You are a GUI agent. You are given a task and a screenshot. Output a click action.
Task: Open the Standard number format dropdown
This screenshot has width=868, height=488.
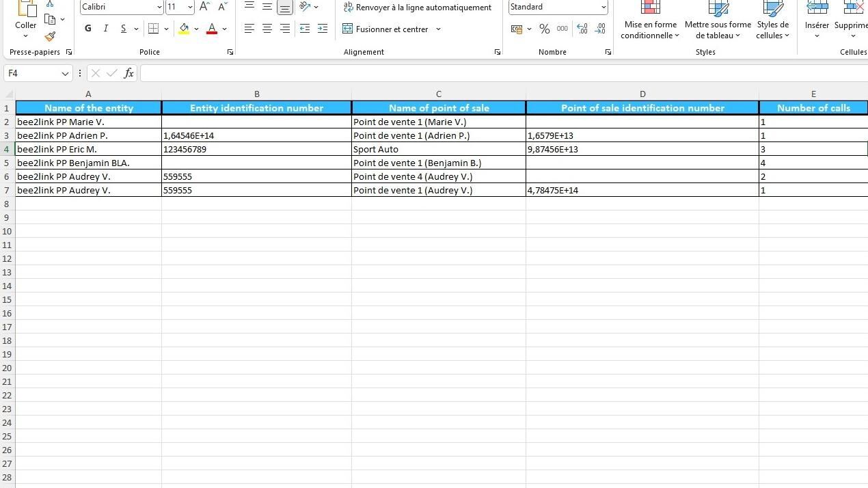[x=603, y=7]
